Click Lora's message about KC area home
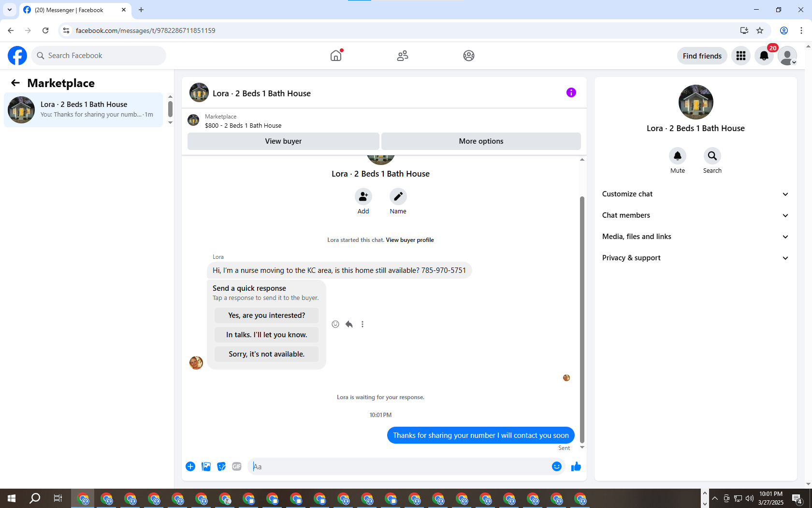 coord(339,270)
